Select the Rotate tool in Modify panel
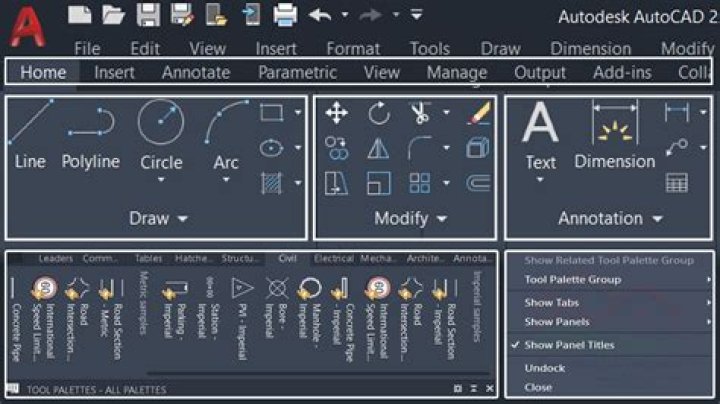 click(378, 113)
